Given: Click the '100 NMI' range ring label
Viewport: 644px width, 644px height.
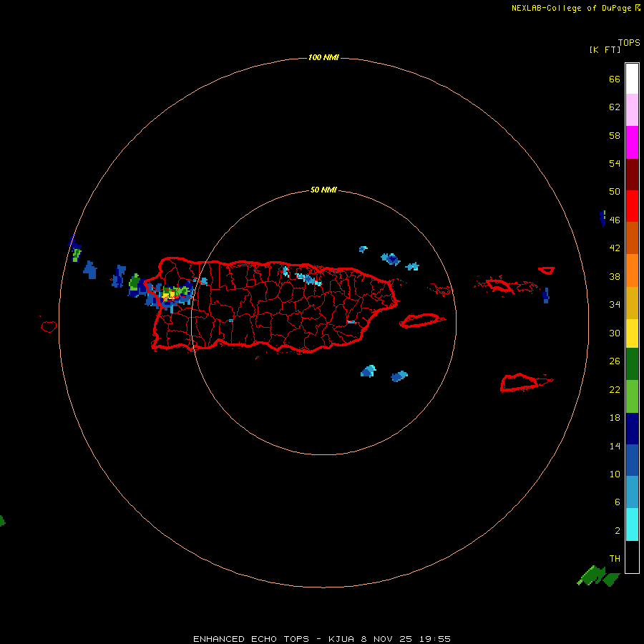Looking at the screenshot, I should 323,57.
